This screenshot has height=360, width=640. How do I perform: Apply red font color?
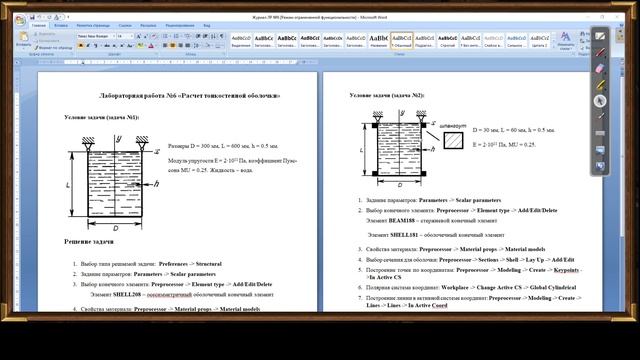click(x=151, y=45)
